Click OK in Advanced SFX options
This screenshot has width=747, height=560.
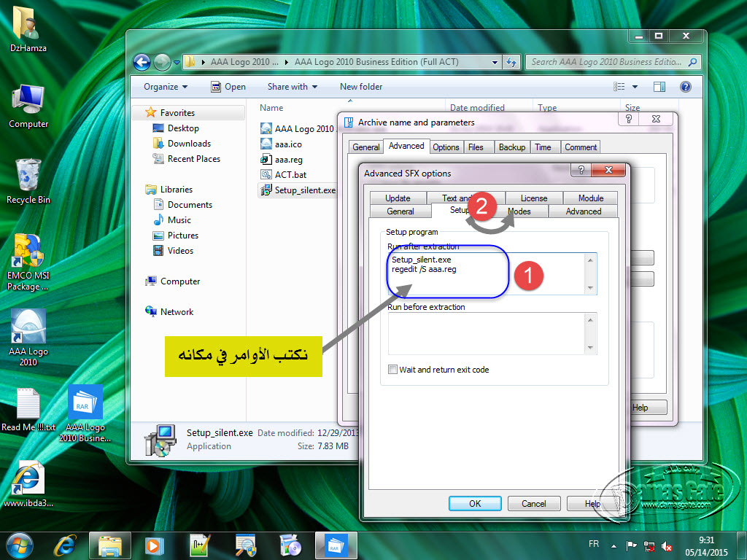pyautogui.click(x=475, y=503)
